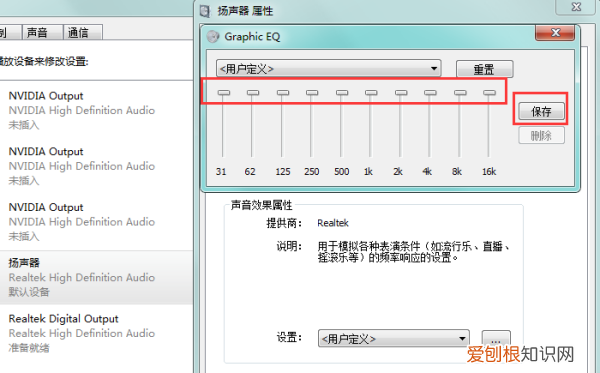600x373 pixels.
Task: Click the 4k slider handle
Action: click(x=430, y=93)
